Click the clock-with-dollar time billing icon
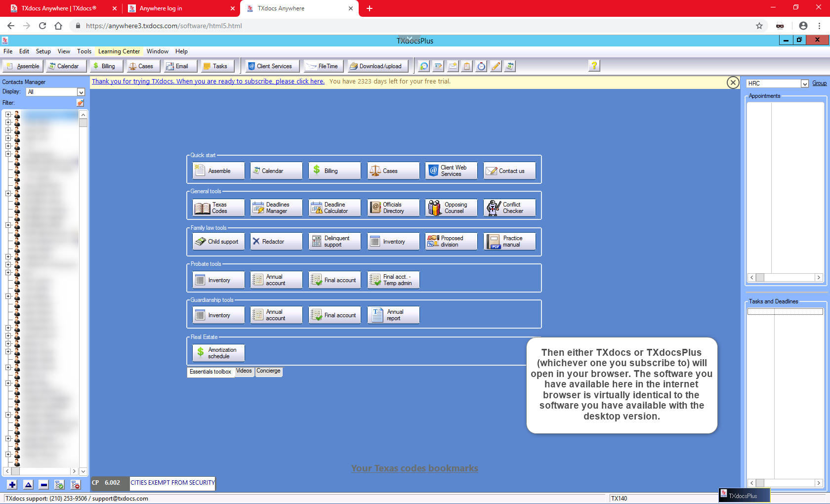 pos(424,66)
